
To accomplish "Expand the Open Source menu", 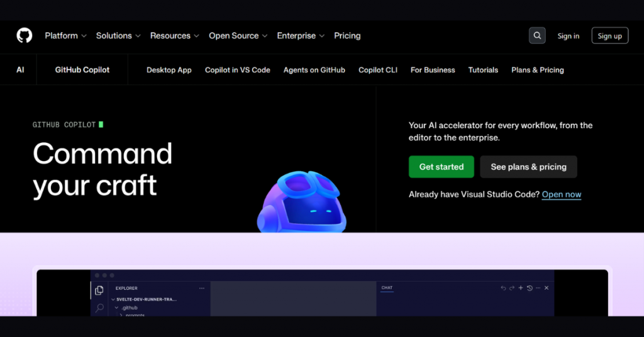I will 238,36.
